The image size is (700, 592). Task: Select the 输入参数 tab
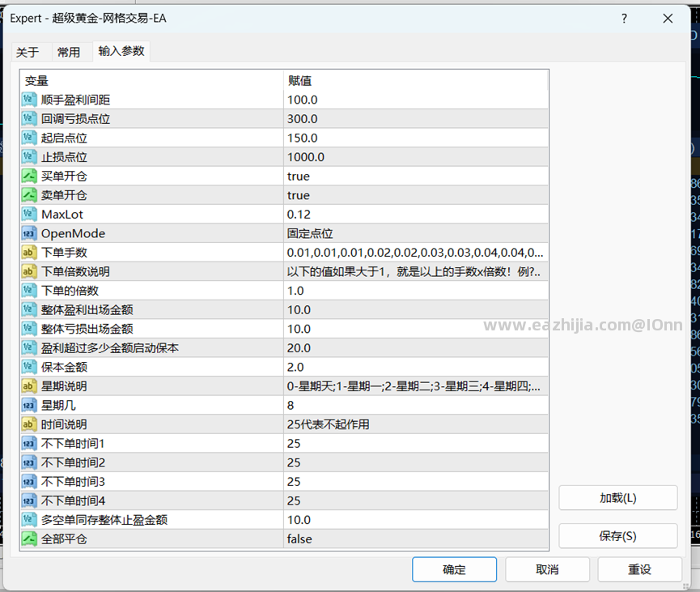[x=121, y=51]
